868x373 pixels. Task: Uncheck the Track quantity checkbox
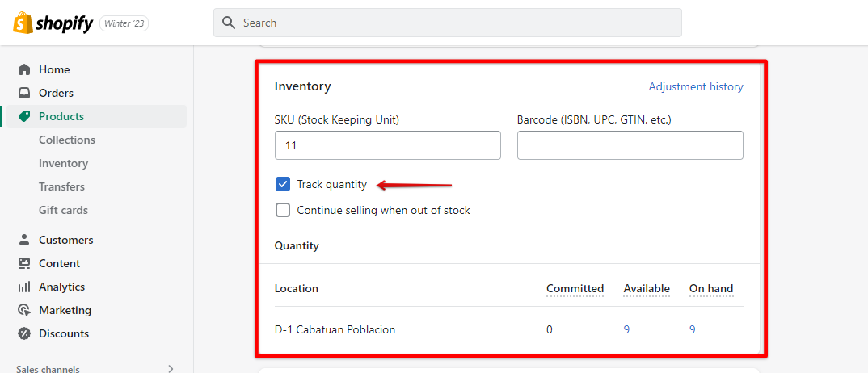283,184
